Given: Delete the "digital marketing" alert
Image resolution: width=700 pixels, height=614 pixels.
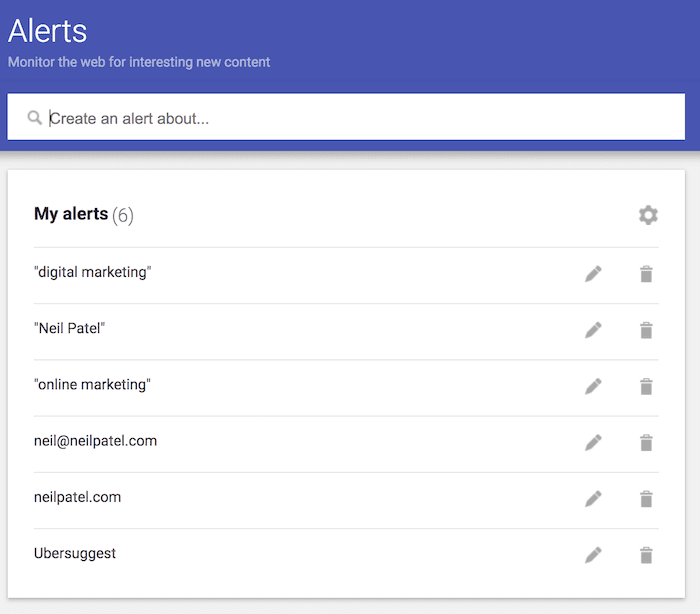Looking at the screenshot, I should (x=646, y=274).
